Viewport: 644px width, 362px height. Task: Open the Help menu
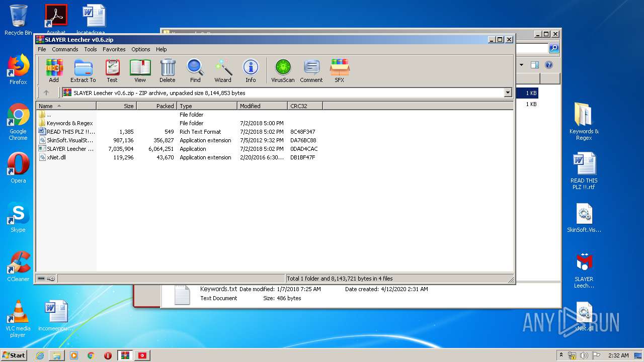coord(161,49)
